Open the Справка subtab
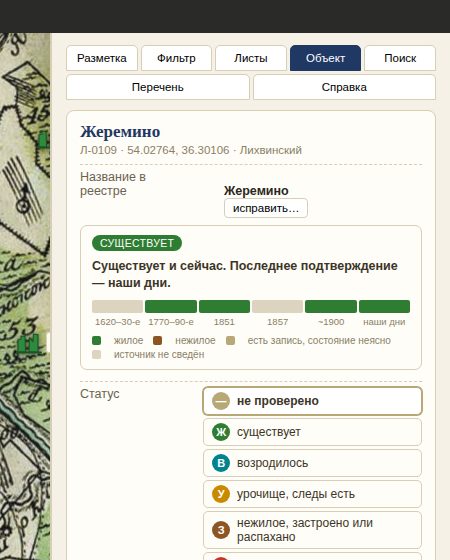 [344, 87]
